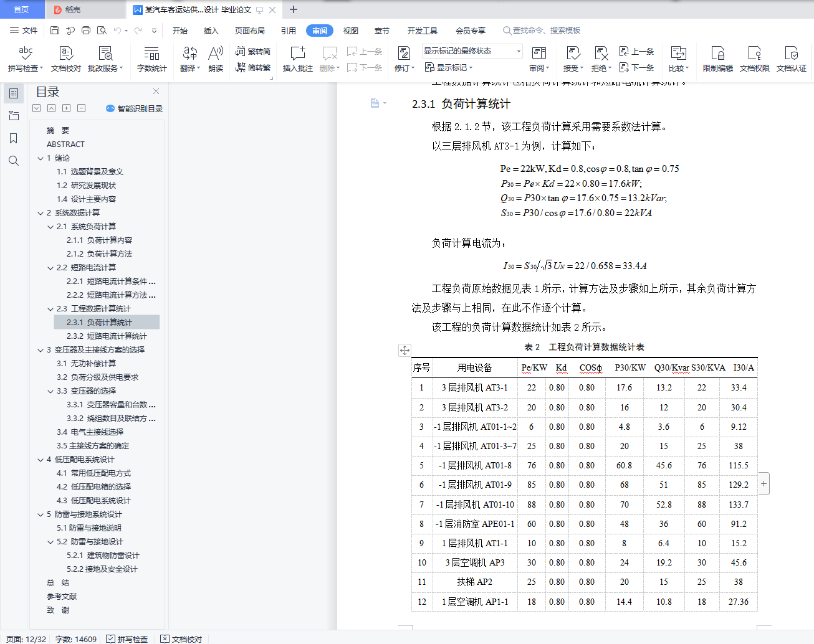
Task: Open the bookmark panel icon in the left sidebar
Action: click(14, 138)
